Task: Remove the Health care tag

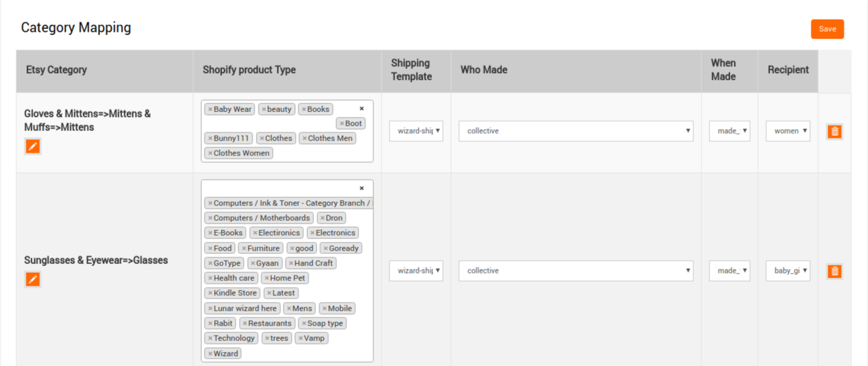Action: point(210,278)
